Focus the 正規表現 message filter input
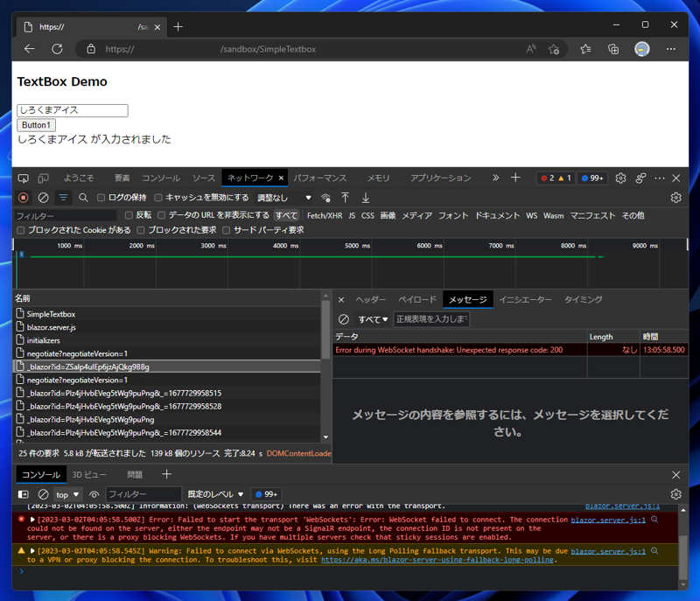Image resolution: width=700 pixels, height=601 pixels. tap(430, 319)
